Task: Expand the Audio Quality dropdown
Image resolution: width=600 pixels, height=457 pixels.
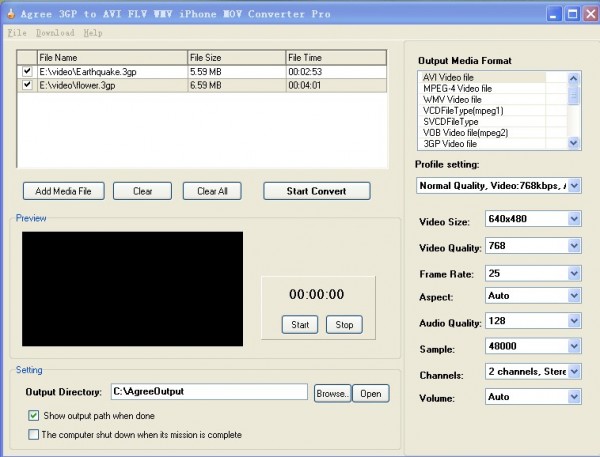Action: point(574,322)
